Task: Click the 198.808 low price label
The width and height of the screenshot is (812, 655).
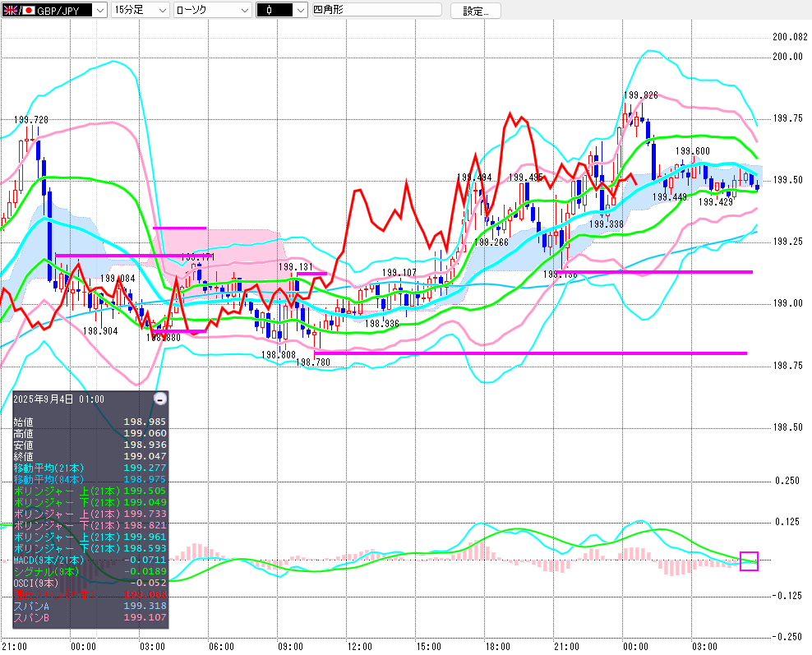Action: (x=279, y=355)
